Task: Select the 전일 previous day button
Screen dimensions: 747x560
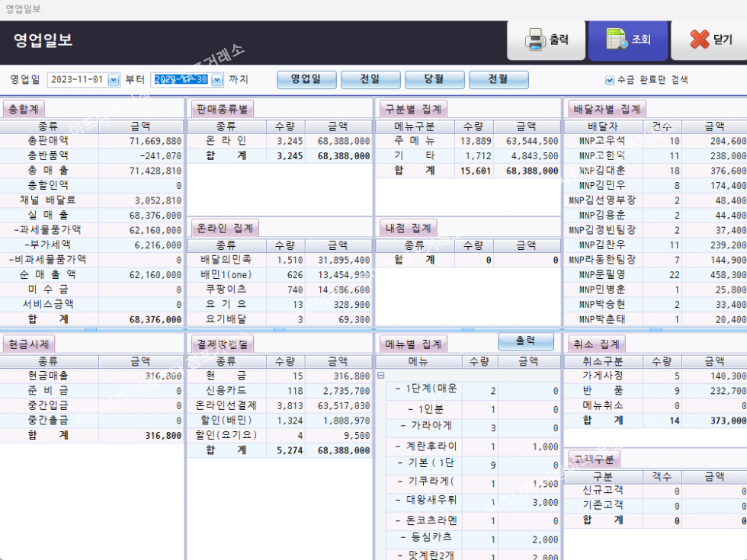Action: [x=370, y=80]
